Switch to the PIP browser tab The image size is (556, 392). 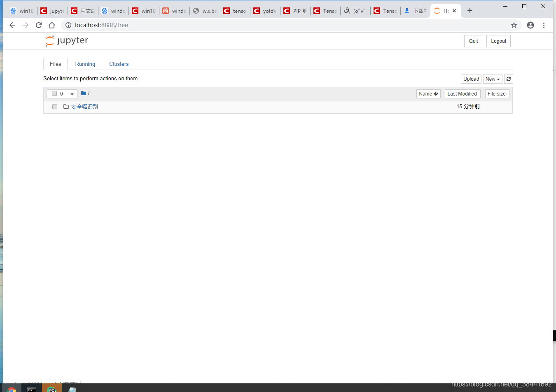click(296, 11)
